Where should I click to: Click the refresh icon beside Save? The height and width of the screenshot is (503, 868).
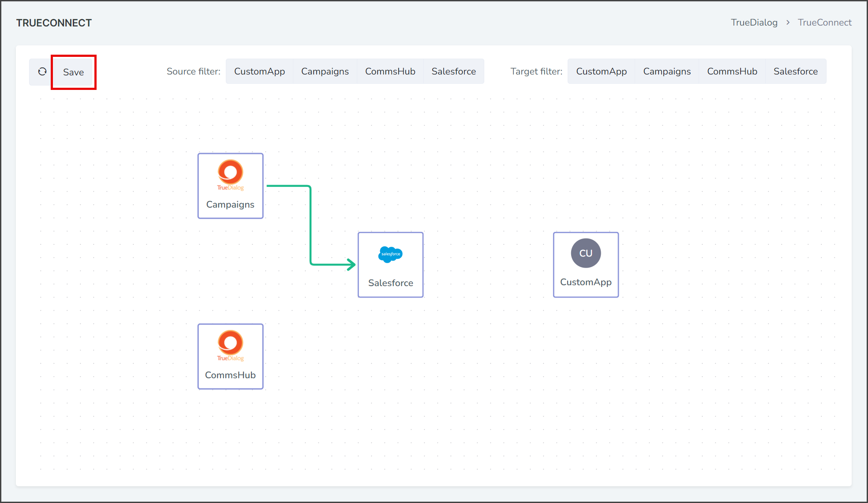42,72
